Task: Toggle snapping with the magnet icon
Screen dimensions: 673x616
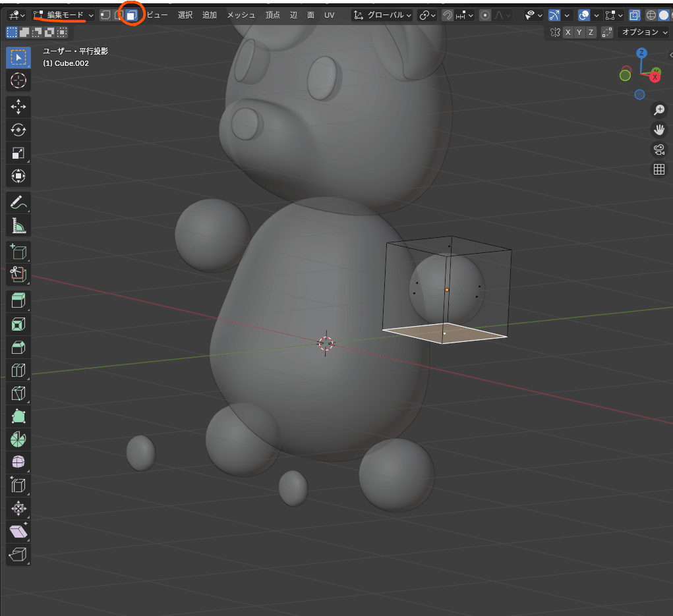Action: pos(448,15)
